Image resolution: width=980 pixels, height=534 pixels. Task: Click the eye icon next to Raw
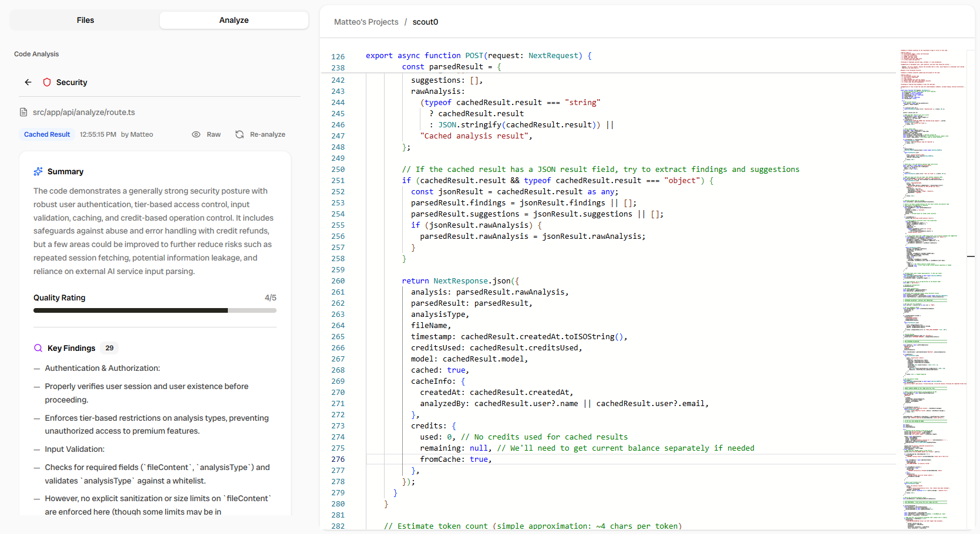(196, 134)
